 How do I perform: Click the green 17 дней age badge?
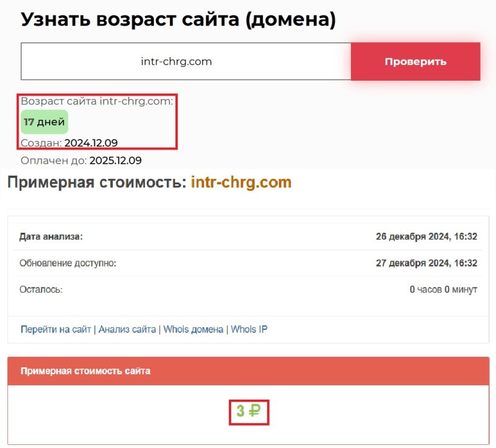(x=44, y=122)
